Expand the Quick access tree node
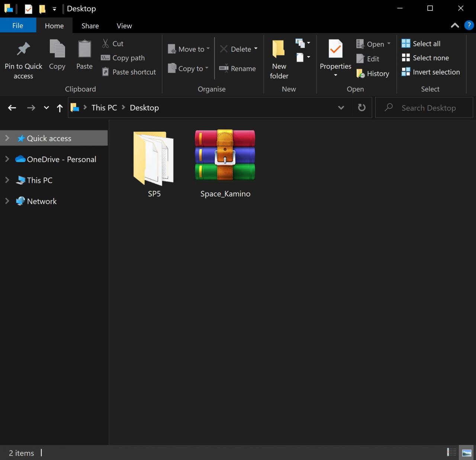 pos(7,138)
